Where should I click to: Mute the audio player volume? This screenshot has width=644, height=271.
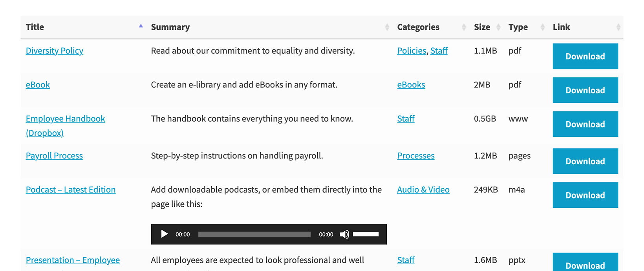click(x=344, y=234)
